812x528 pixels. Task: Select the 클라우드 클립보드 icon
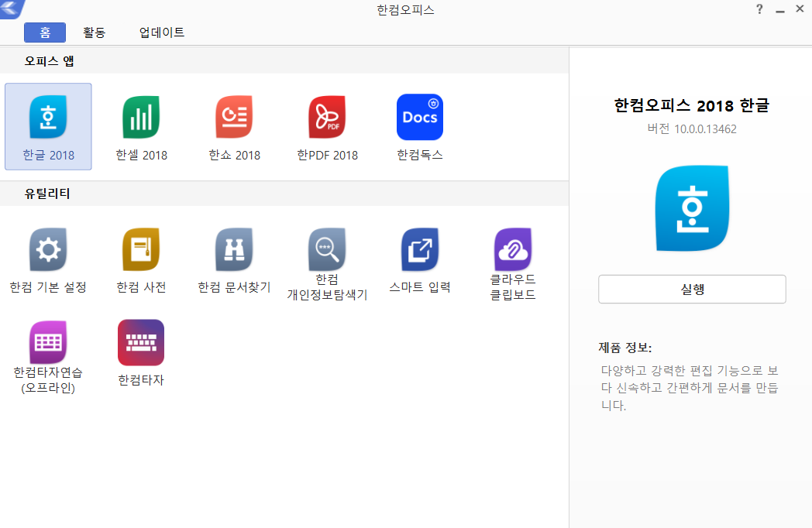pyautogui.click(x=513, y=249)
